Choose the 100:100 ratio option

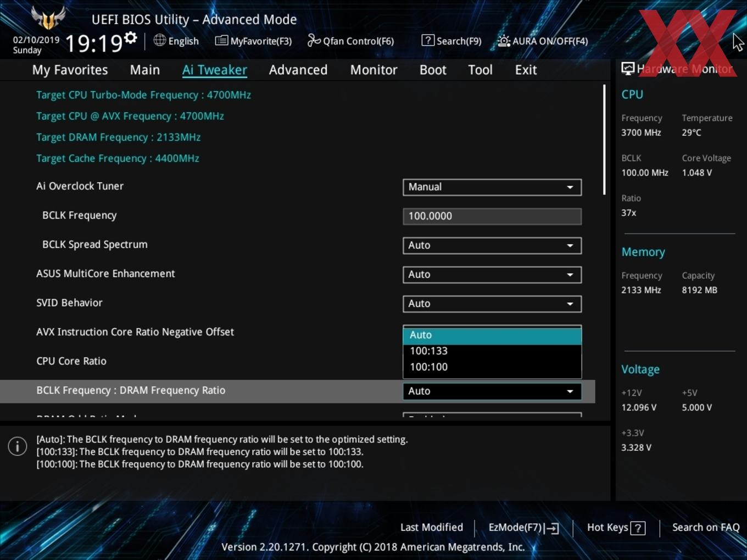(492, 367)
